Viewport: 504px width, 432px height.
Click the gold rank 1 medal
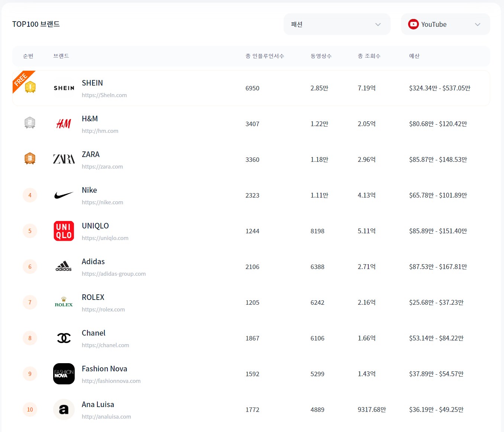[x=30, y=87]
